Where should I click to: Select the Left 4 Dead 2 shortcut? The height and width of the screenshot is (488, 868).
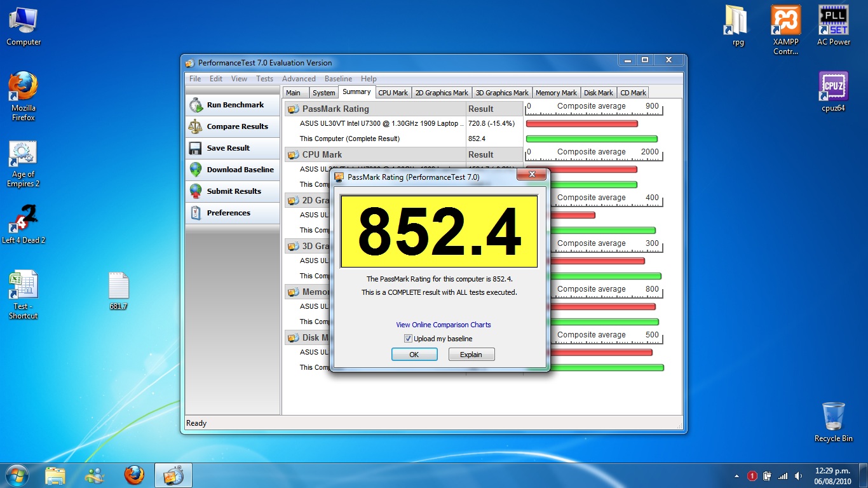(24, 224)
